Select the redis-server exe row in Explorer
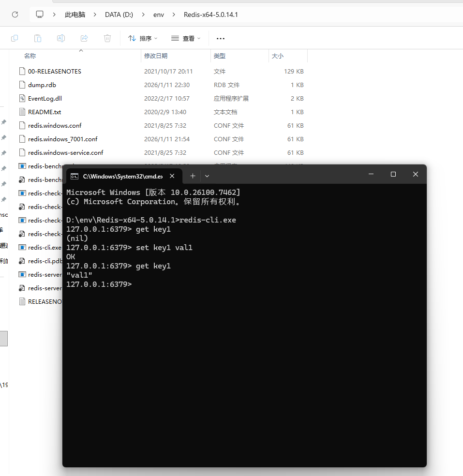The image size is (463, 476). click(40, 274)
